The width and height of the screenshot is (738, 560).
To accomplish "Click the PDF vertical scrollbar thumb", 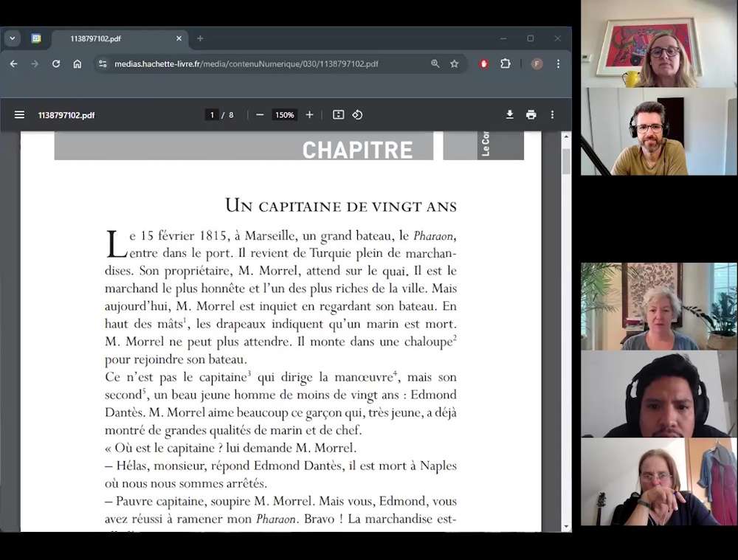I will [x=566, y=162].
